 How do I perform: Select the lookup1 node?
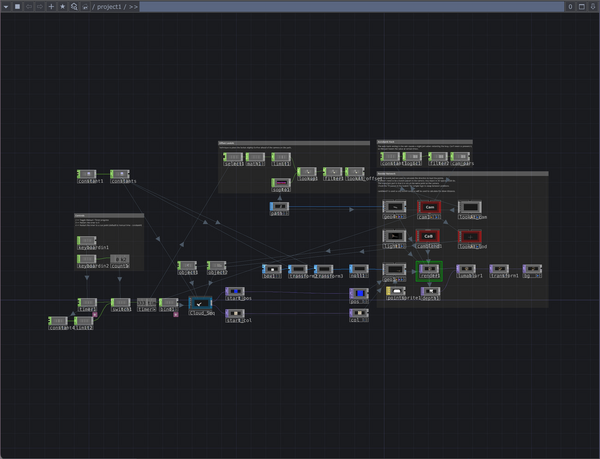pyautogui.click(x=307, y=172)
